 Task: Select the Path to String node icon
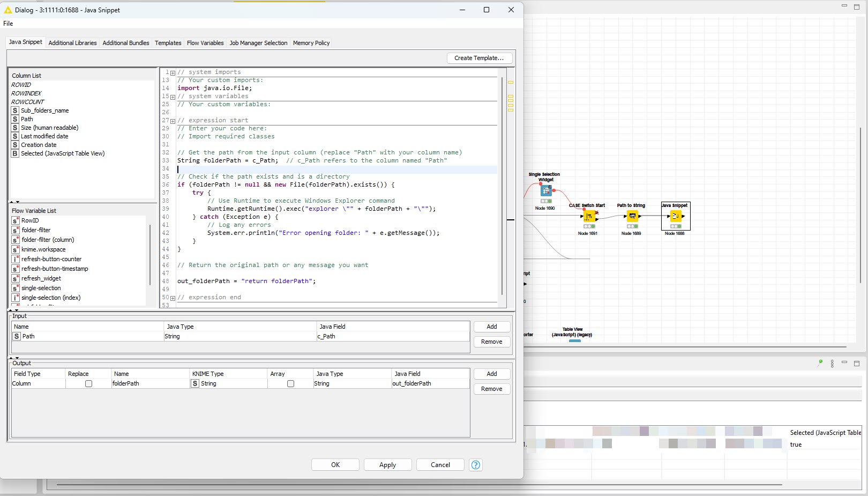click(x=632, y=216)
